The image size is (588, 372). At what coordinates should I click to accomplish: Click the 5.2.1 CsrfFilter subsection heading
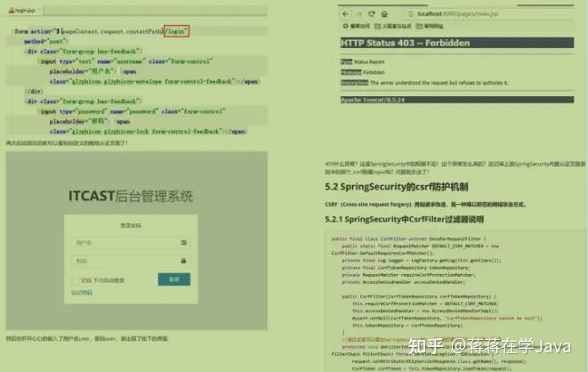404,219
